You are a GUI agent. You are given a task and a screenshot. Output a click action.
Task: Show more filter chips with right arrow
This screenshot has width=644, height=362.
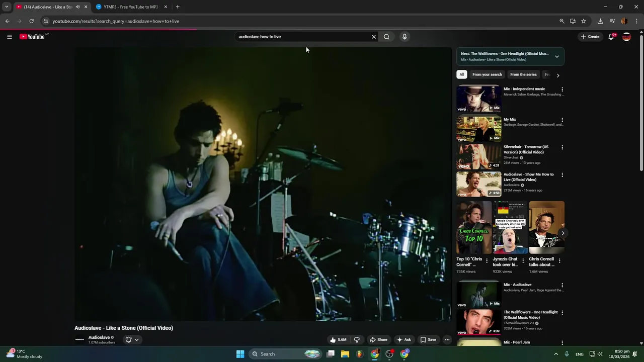click(557, 75)
